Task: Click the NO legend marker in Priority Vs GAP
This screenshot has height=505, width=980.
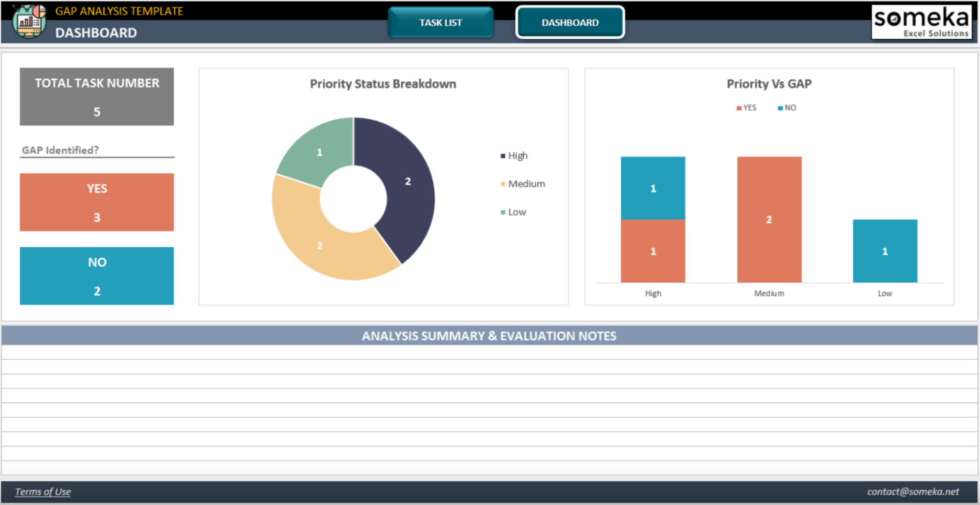Action: click(x=781, y=107)
